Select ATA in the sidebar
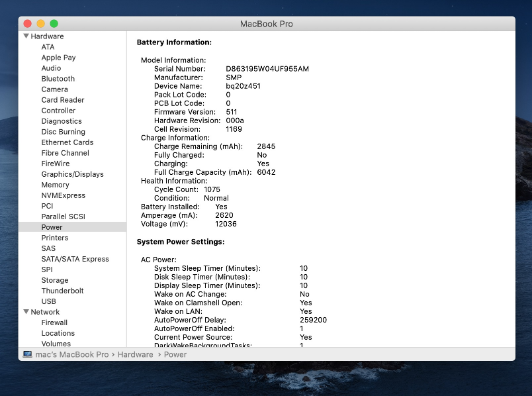The width and height of the screenshot is (532, 396). tap(48, 47)
